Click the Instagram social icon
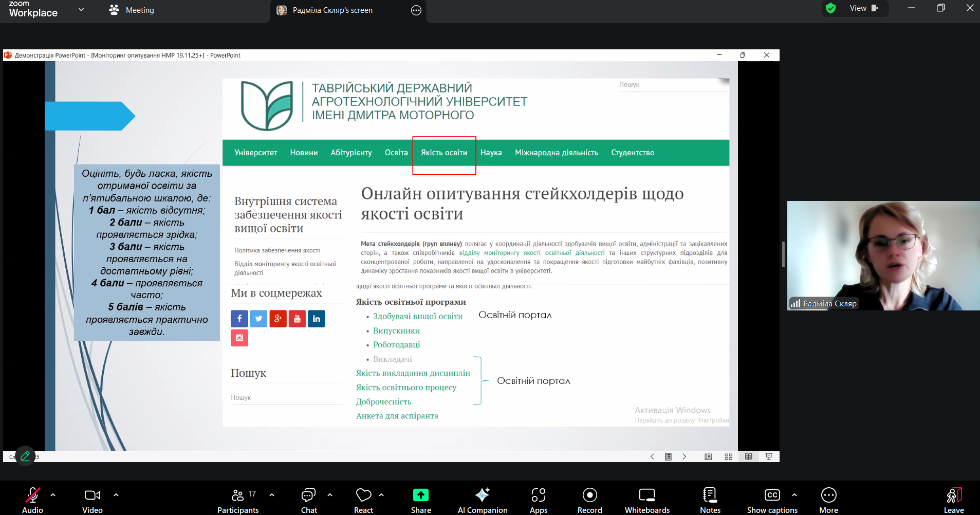980x515 pixels. point(239,338)
